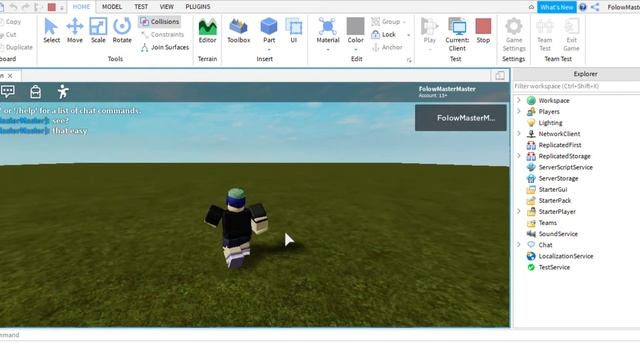Screen dimensions: 640x360
Task: Select ServerScriptService in Explorer
Action: point(565,167)
